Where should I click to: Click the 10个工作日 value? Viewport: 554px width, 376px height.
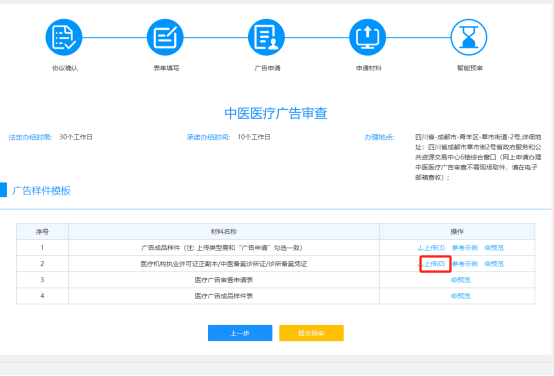254,137
